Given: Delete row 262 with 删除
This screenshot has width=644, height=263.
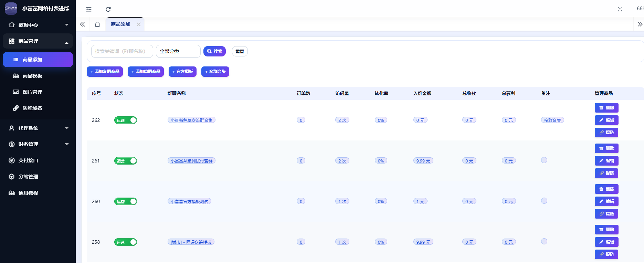Looking at the screenshot, I should coord(606,108).
